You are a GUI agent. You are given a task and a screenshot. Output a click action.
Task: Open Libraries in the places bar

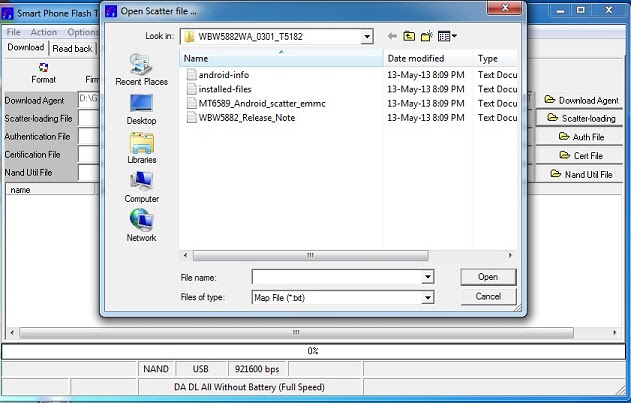coord(141,148)
